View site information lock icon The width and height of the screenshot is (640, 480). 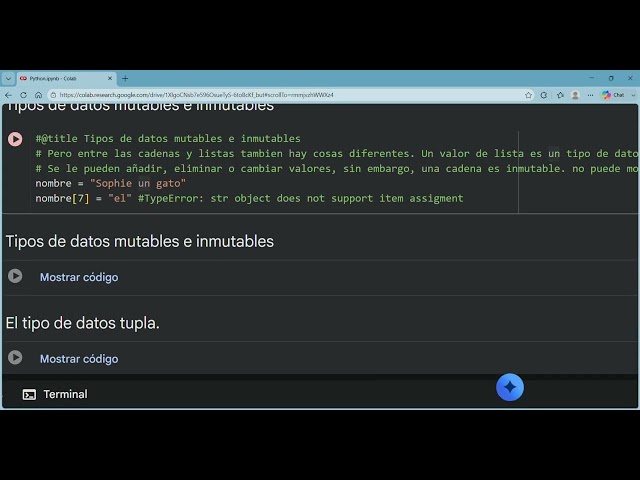coord(53,95)
